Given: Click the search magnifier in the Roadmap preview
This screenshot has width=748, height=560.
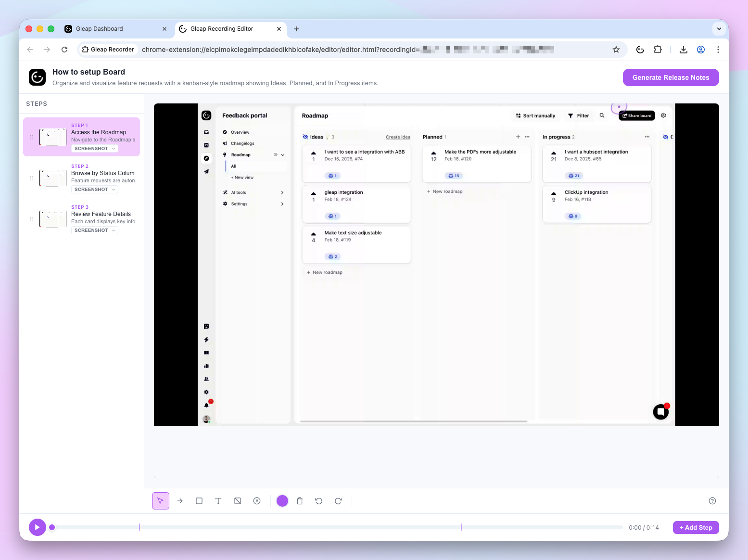Looking at the screenshot, I should (x=602, y=115).
